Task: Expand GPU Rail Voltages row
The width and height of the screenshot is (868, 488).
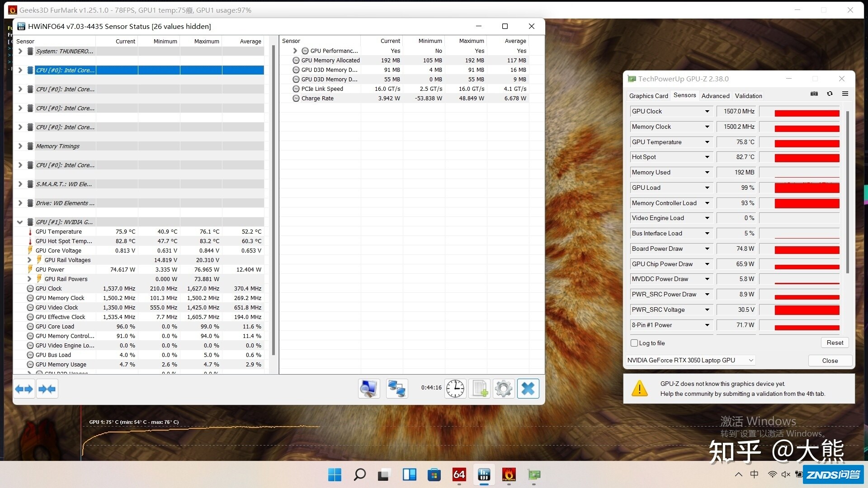Action: click(x=29, y=260)
